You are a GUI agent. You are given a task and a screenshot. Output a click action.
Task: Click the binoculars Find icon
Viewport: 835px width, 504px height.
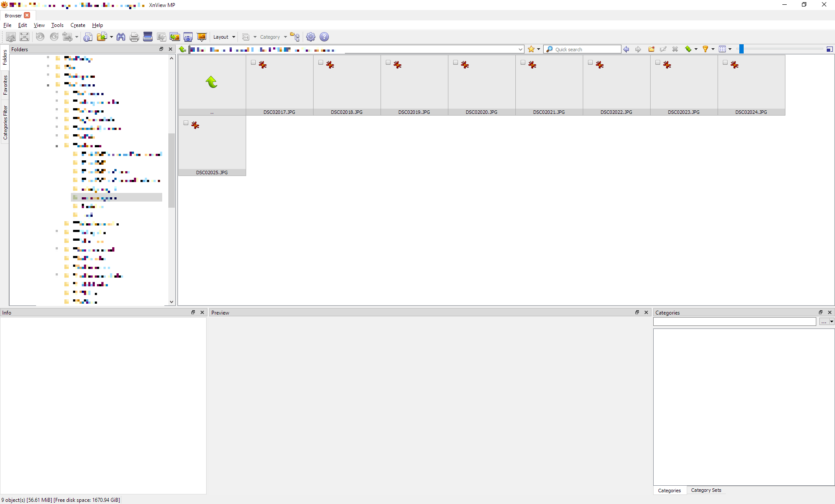pos(121,37)
